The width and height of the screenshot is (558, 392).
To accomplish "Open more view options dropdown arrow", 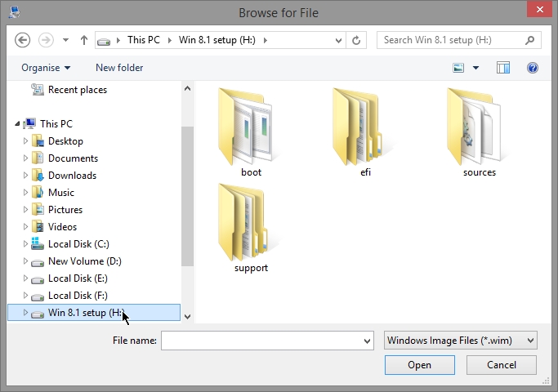I will [x=475, y=68].
